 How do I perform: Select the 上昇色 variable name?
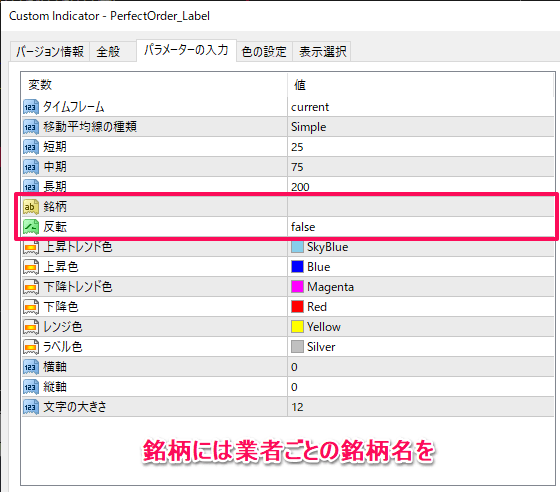[x=60, y=267]
